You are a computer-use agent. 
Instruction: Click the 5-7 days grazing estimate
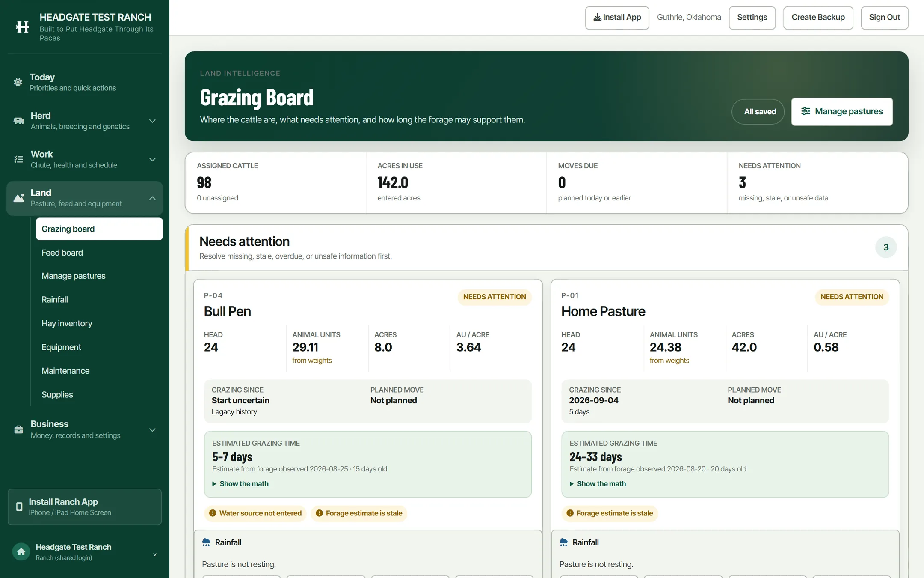coord(232,457)
